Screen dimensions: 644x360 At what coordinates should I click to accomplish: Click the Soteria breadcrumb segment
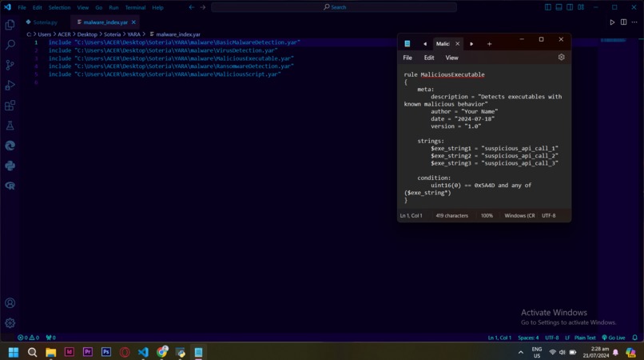click(112, 34)
